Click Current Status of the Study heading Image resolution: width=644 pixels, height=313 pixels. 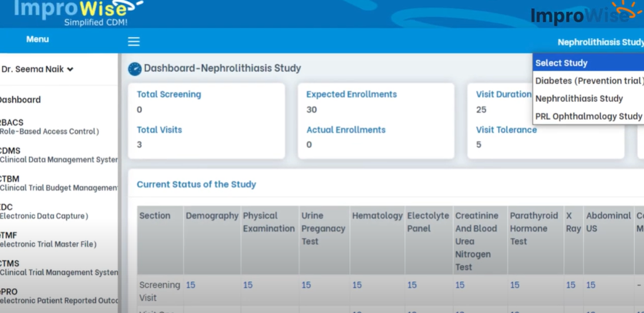(x=197, y=184)
